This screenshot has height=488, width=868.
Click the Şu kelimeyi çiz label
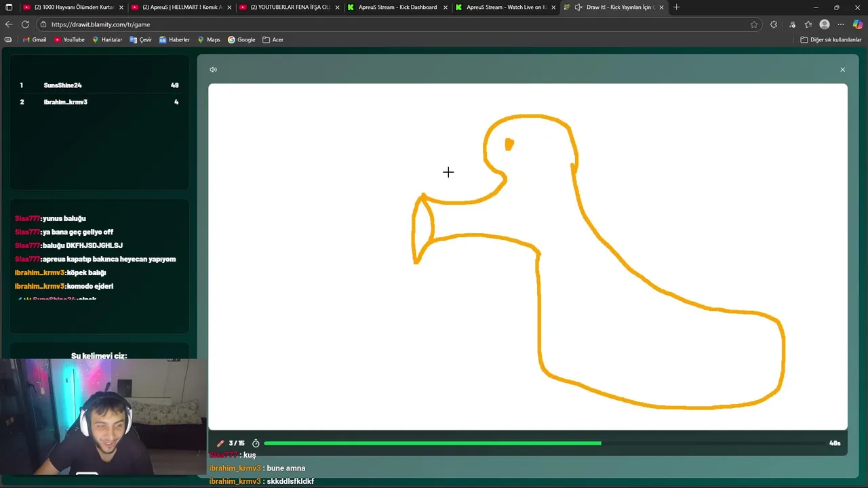point(99,355)
